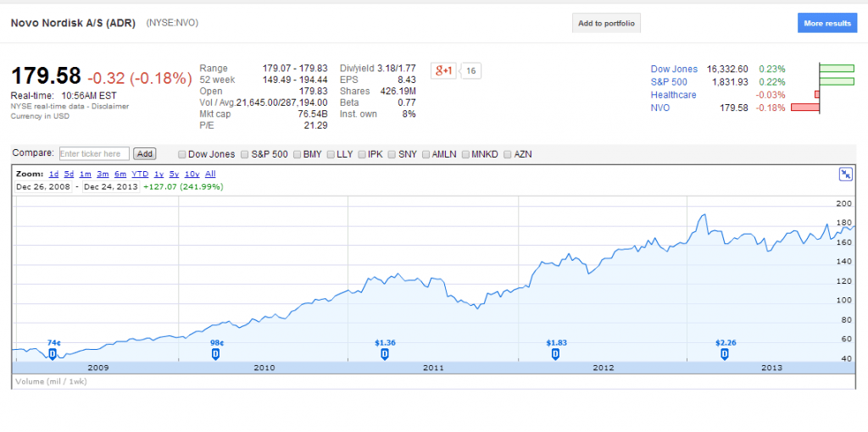The height and width of the screenshot is (432, 868).
Task: Select the 10y zoom option
Action: [192, 174]
